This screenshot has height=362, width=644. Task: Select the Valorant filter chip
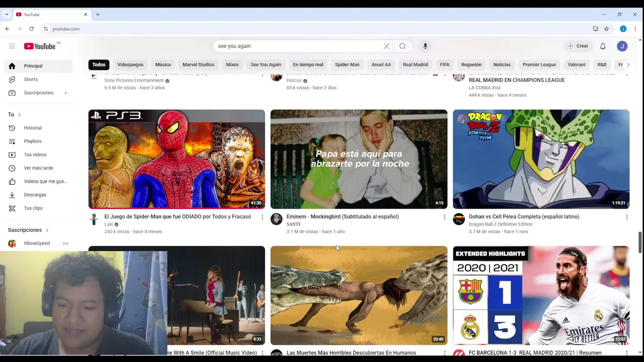(577, 65)
